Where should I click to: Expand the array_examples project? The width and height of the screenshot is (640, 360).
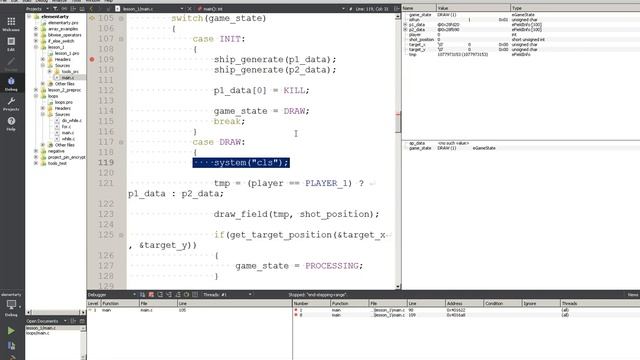pos(36,29)
